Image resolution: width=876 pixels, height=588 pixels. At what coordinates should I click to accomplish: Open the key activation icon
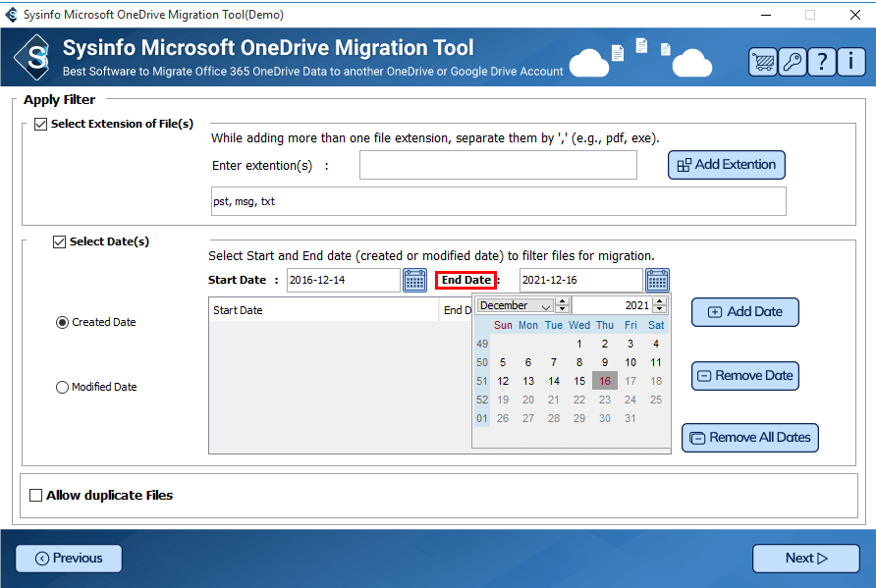coord(792,61)
